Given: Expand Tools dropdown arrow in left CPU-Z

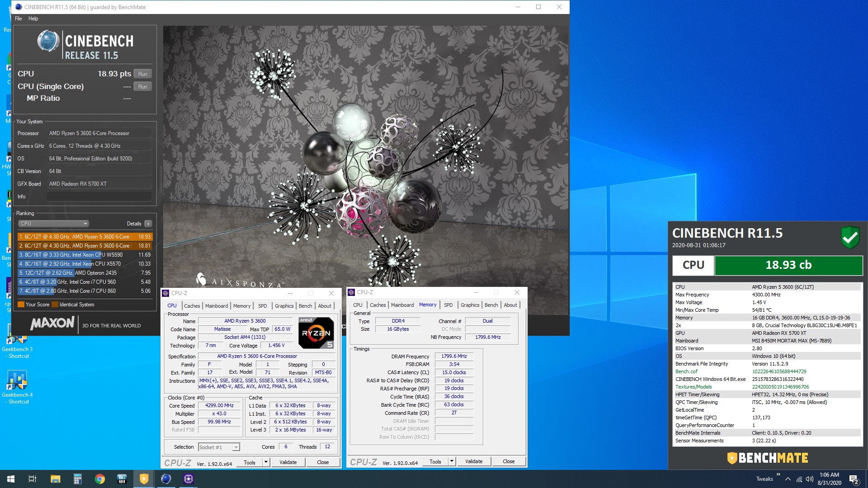Looking at the screenshot, I should (266, 462).
